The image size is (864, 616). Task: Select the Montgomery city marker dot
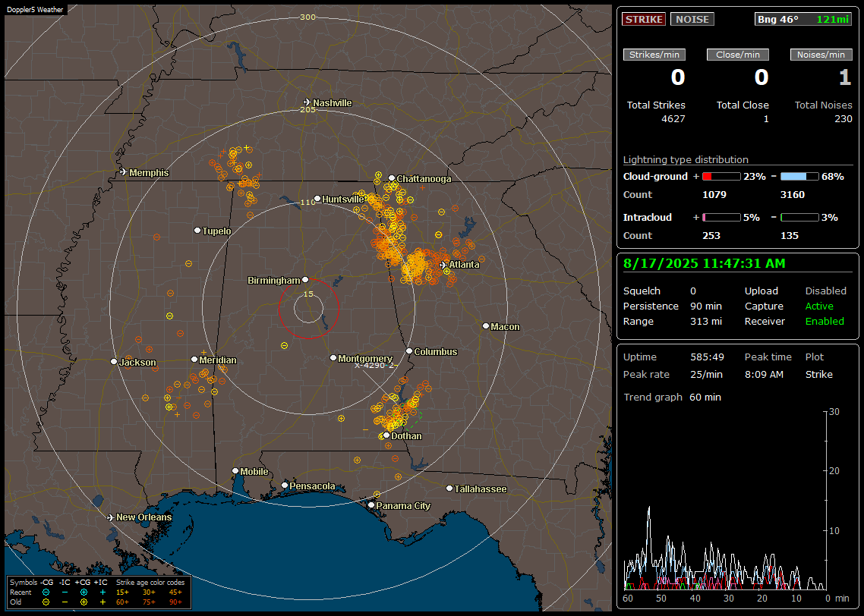pos(333,358)
